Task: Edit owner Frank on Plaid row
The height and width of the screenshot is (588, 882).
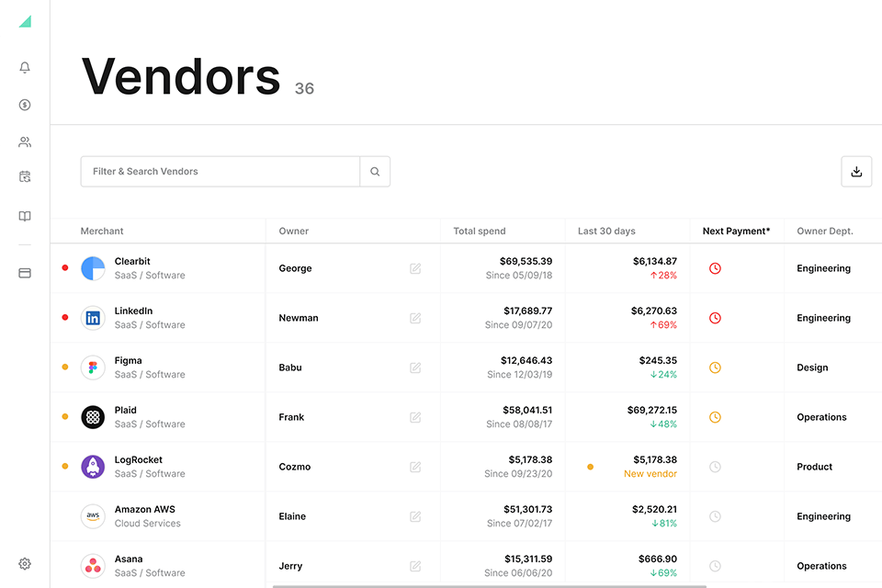Action: [415, 417]
